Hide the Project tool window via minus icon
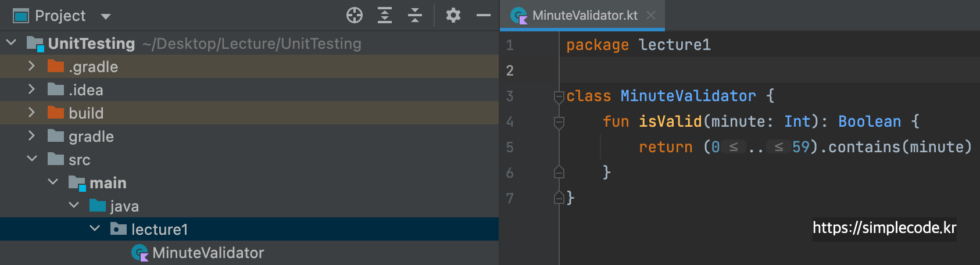 pyautogui.click(x=484, y=16)
